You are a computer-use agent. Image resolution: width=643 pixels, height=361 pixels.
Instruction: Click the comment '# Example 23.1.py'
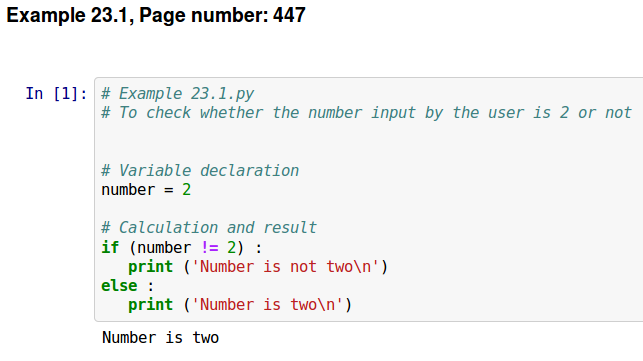click(x=178, y=94)
